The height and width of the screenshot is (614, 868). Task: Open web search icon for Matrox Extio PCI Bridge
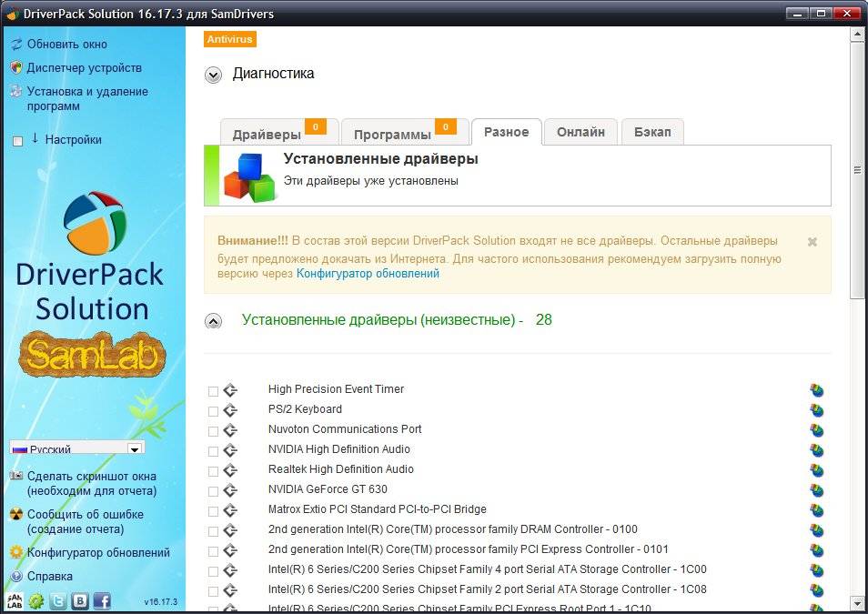pos(816,510)
